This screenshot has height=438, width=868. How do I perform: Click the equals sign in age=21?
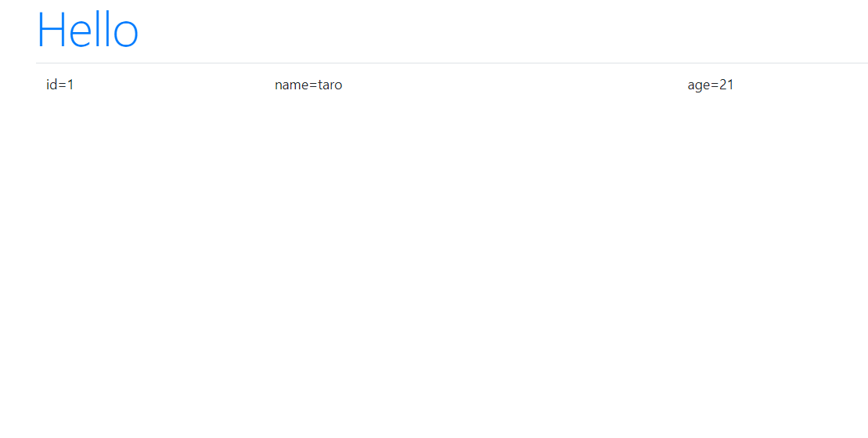[x=714, y=85]
